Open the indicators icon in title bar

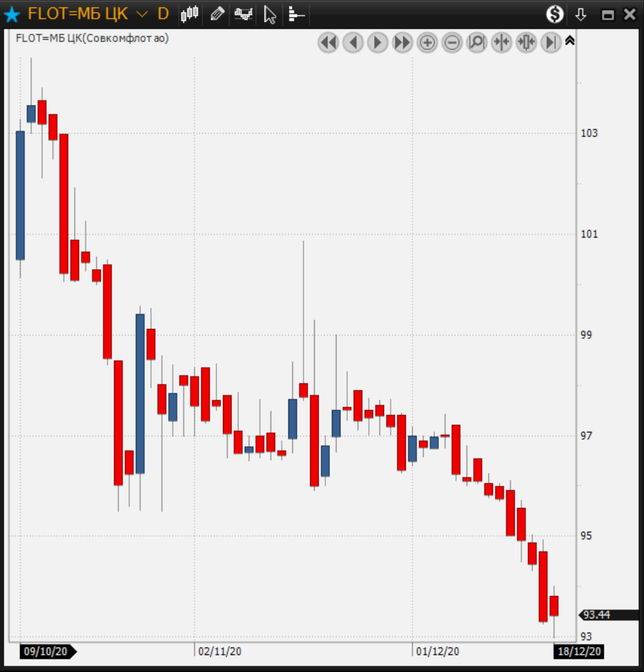243,14
